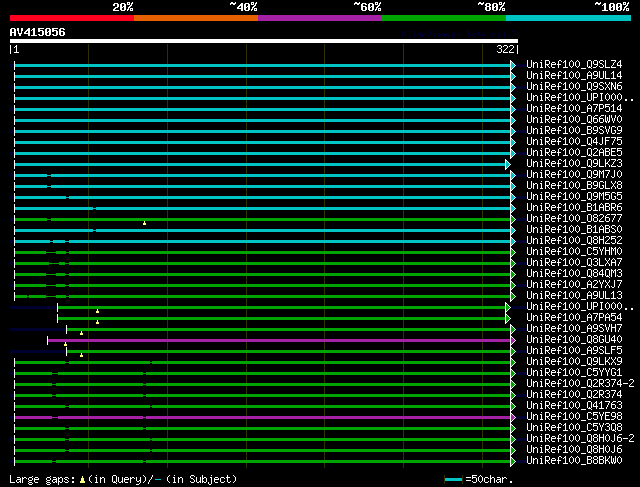Viewport: 640px width, 487px height.
Task: Click the green ~80% identity legend segment
Action: tap(444, 18)
